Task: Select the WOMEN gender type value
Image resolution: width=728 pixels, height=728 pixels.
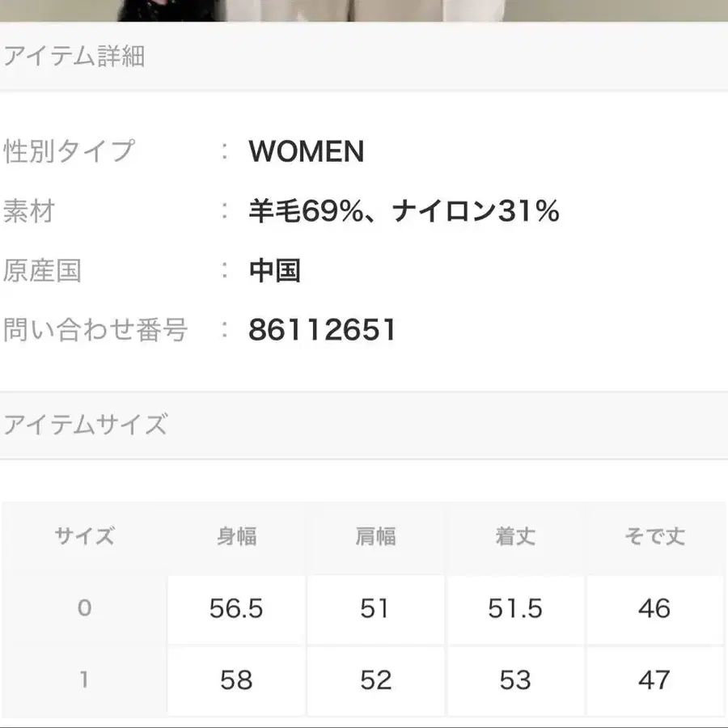Action: point(307,151)
